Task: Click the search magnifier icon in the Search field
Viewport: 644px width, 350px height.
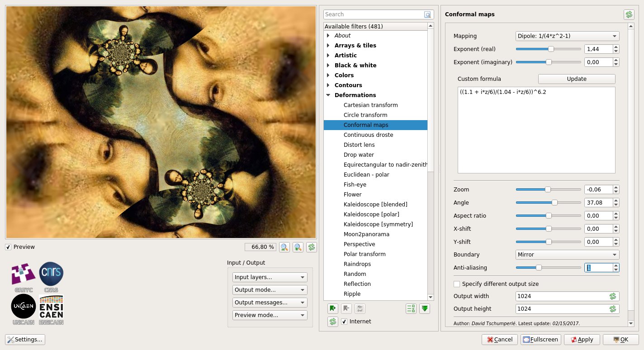Action: pos(427,14)
